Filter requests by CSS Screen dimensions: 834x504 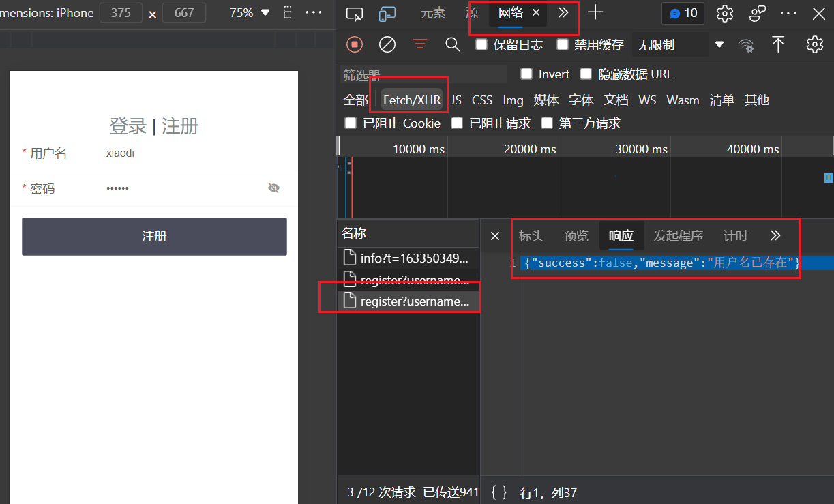pyautogui.click(x=482, y=100)
